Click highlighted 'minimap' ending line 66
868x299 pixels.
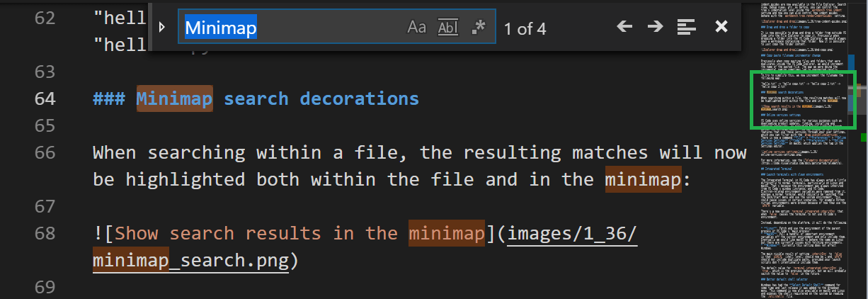pos(642,179)
